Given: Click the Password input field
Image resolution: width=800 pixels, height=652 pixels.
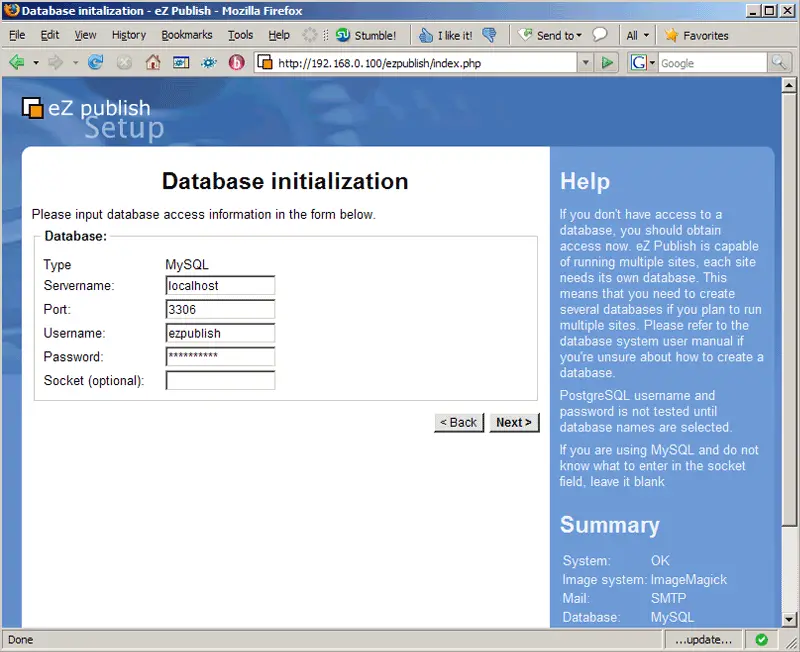Looking at the screenshot, I should point(220,357).
